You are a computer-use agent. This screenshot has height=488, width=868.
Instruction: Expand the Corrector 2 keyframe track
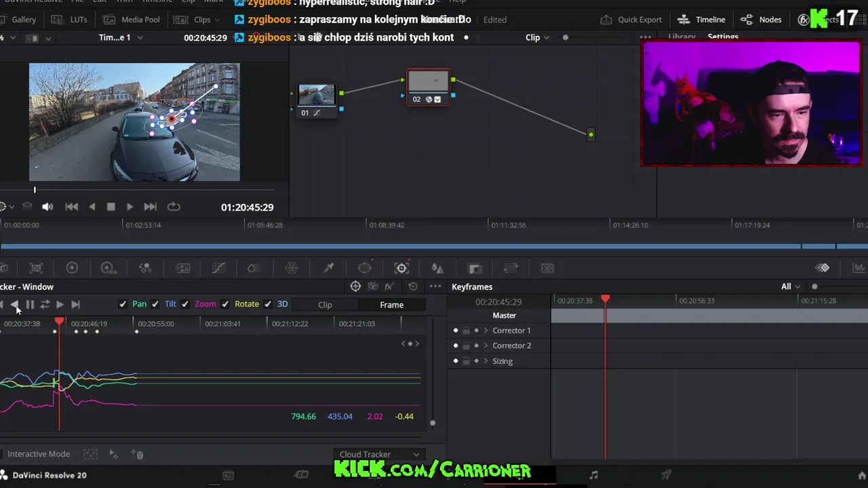point(486,346)
